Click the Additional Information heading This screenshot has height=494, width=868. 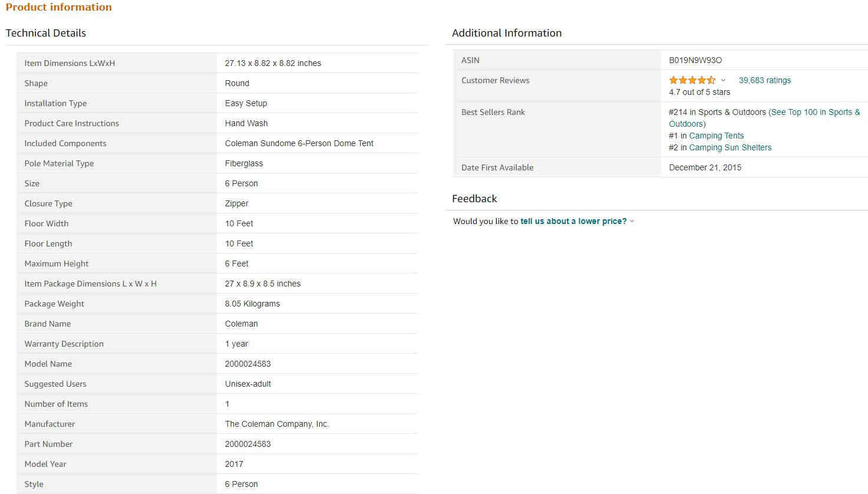click(507, 33)
